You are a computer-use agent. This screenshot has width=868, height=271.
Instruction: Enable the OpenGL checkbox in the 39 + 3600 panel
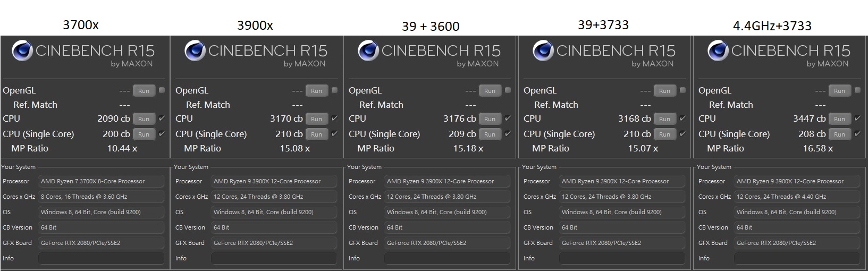point(508,90)
